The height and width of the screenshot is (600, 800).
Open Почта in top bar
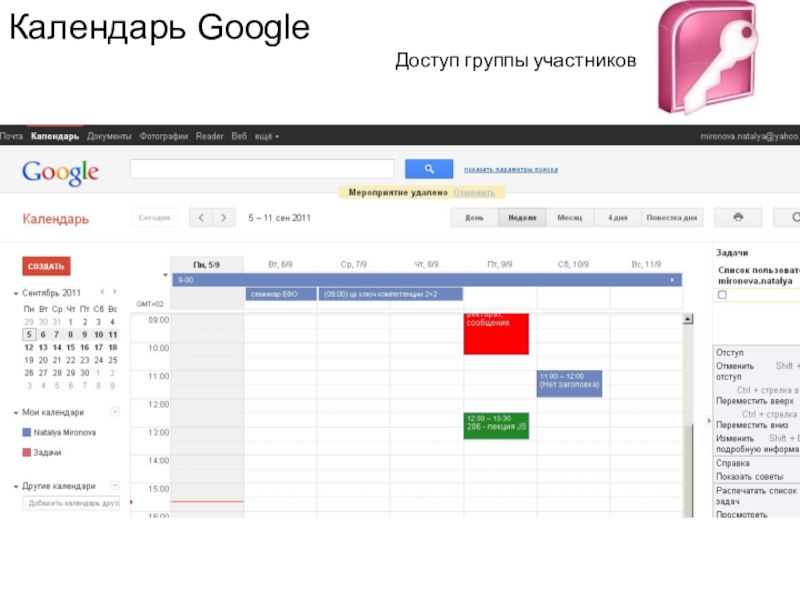[x=11, y=136]
